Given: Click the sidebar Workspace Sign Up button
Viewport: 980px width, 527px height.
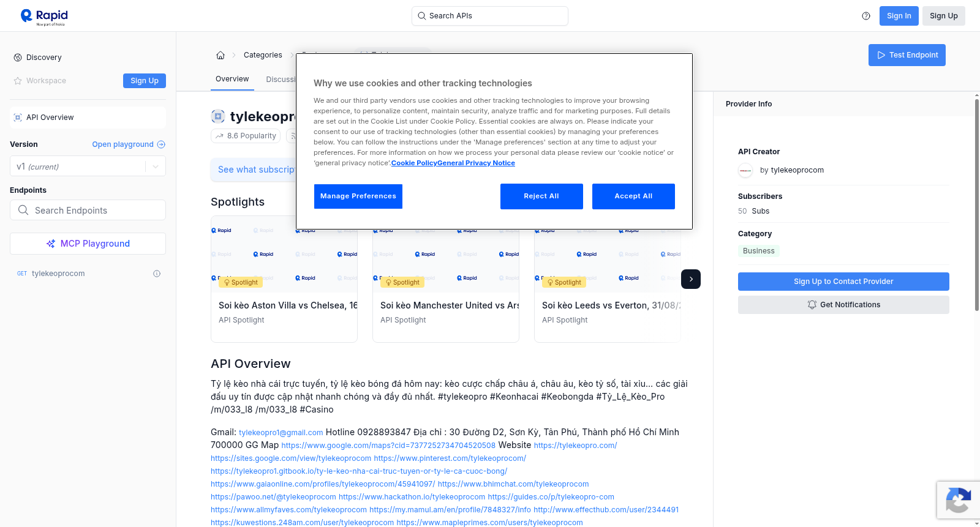Looking at the screenshot, I should 145,81.
